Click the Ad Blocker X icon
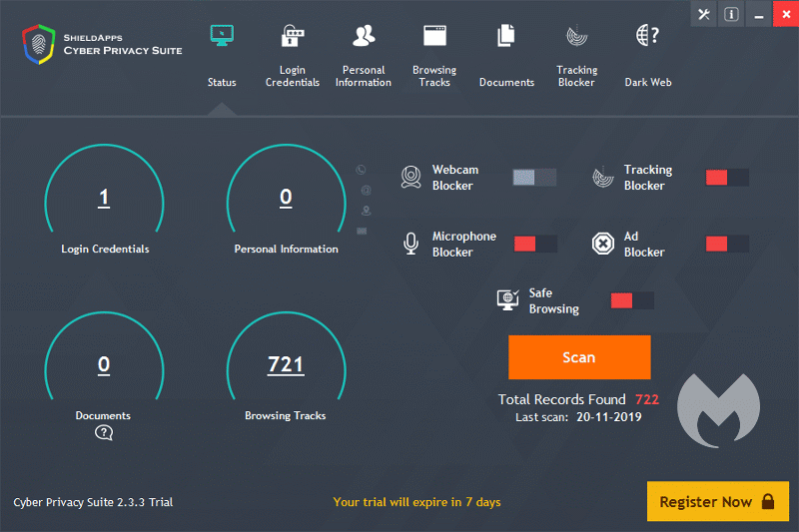Viewport: 799px width, 532px height. pos(603,244)
